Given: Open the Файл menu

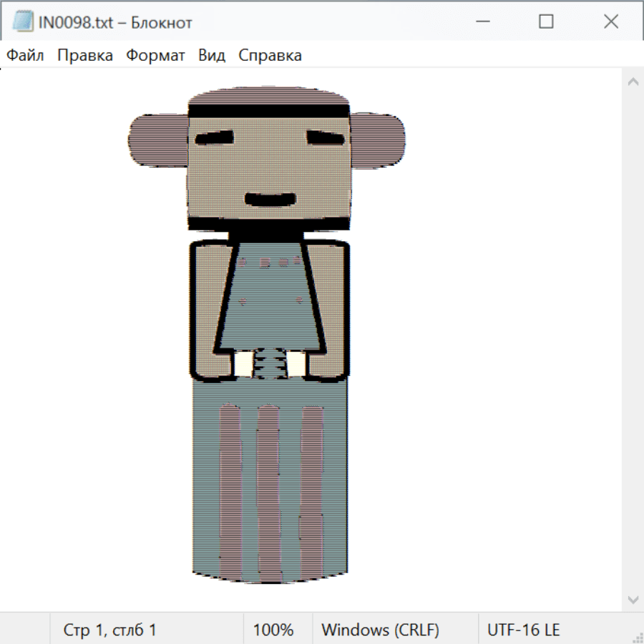Looking at the screenshot, I should coord(26,55).
